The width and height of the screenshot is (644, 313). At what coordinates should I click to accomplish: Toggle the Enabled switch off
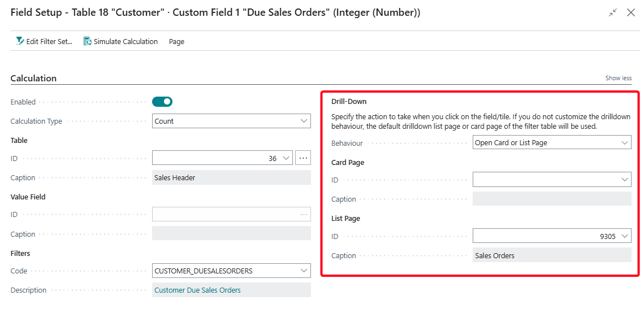coord(162,102)
